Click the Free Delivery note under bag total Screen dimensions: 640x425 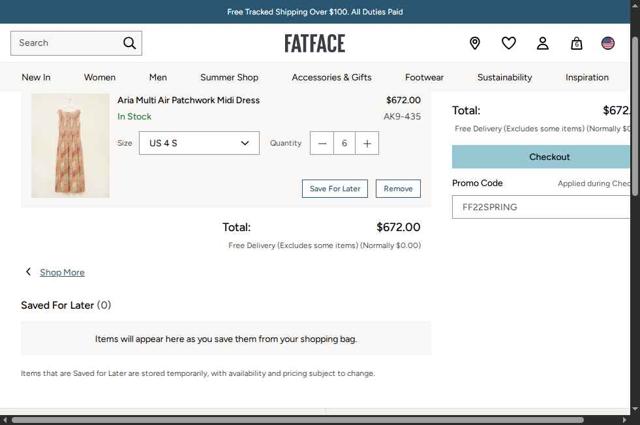click(324, 245)
